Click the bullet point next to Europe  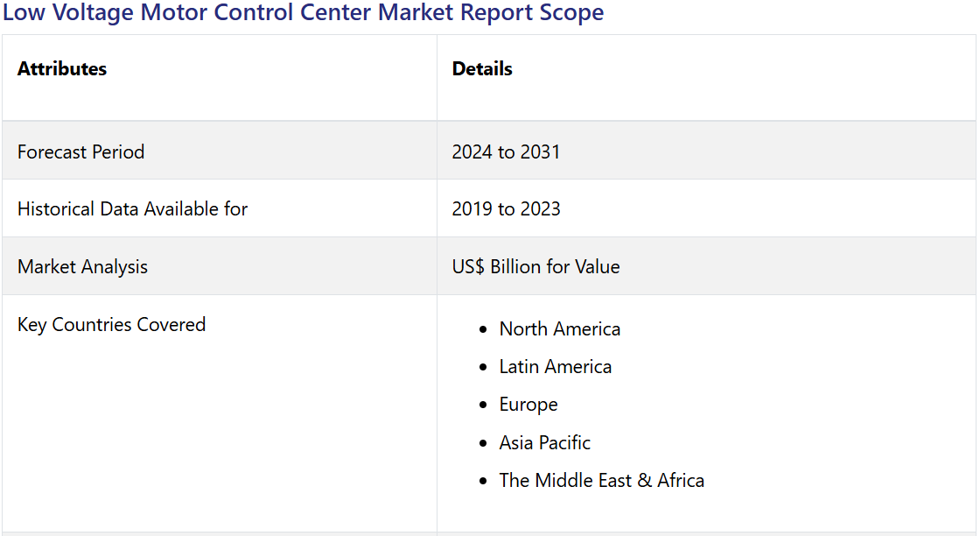(x=483, y=406)
